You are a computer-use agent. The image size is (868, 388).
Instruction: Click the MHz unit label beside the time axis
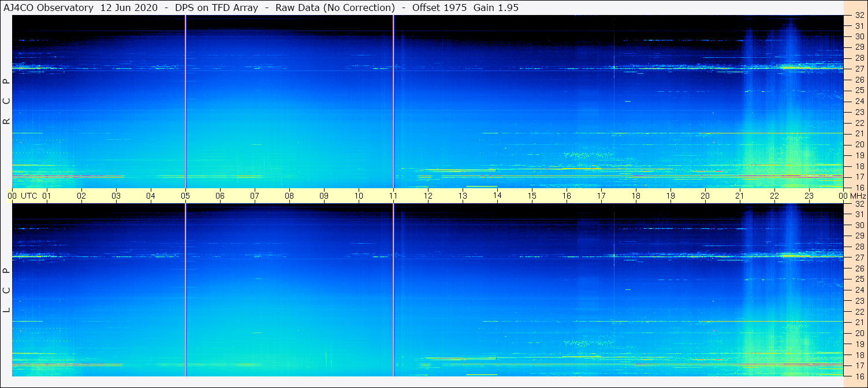[858, 196]
